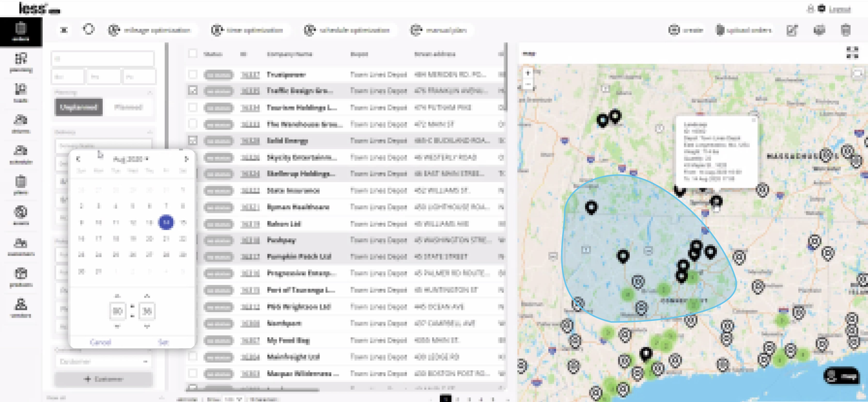Click the edit pencil icon in the toolbar

click(792, 30)
